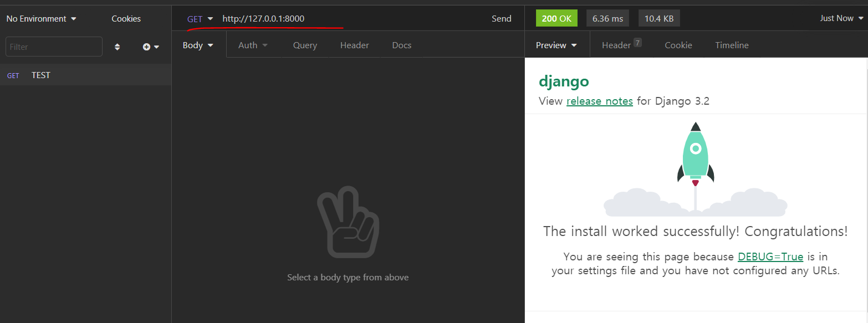The width and height of the screenshot is (868, 323).
Task: Click the 6.36 ms response time tag
Action: [x=607, y=18]
